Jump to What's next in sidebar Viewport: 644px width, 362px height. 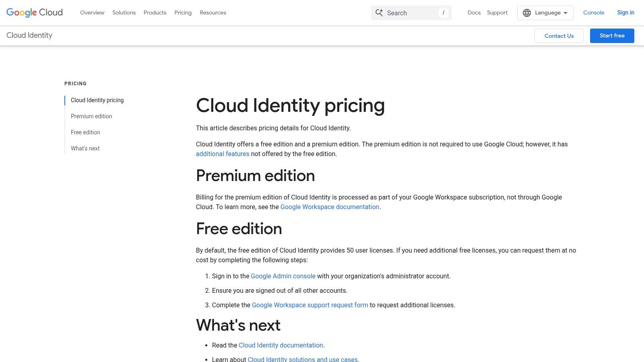(x=85, y=148)
